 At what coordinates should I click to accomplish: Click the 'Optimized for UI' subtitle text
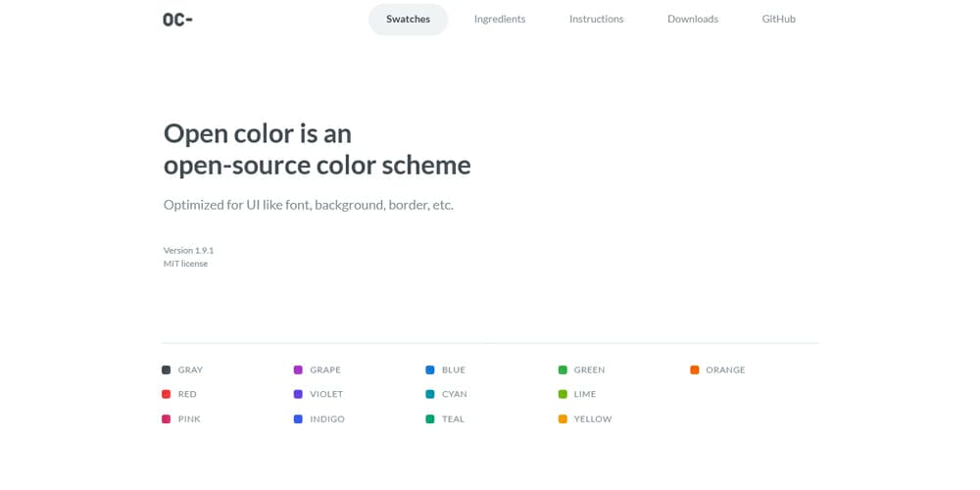308,205
